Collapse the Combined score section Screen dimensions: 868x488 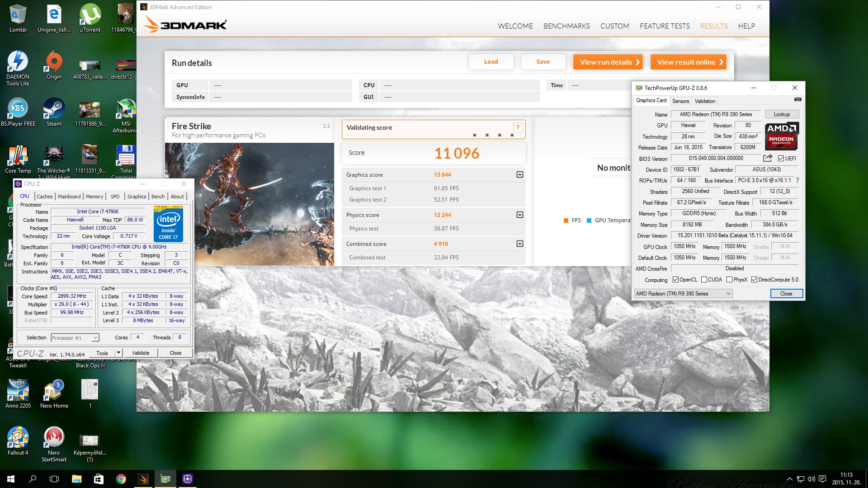520,244
